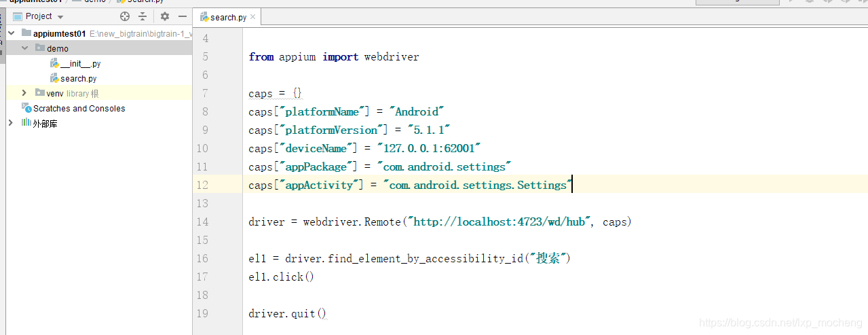Screen dimensions: 868x335
Task: Select the search.py editor tab
Action: (x=228, y=18)
